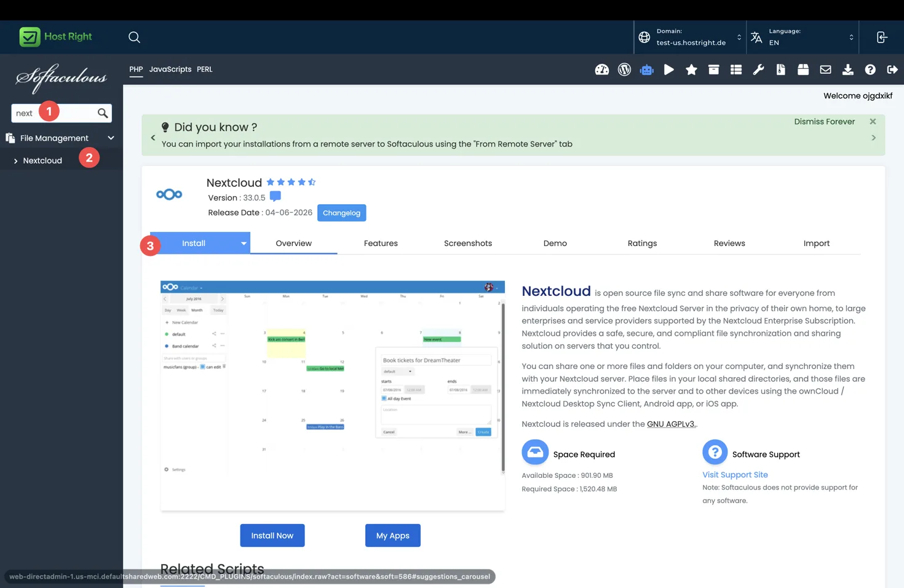Select the Overview tab
This screenshot has height=588, width=904.
pyautogui.click(x=293, y=244)
